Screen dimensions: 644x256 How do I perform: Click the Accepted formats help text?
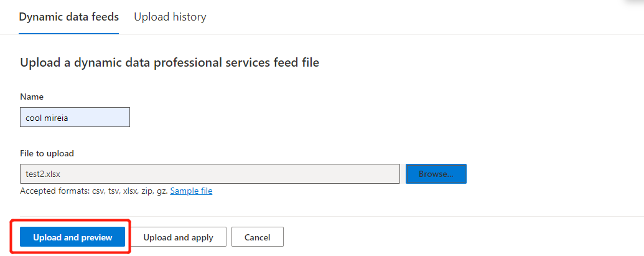[94, 191]
